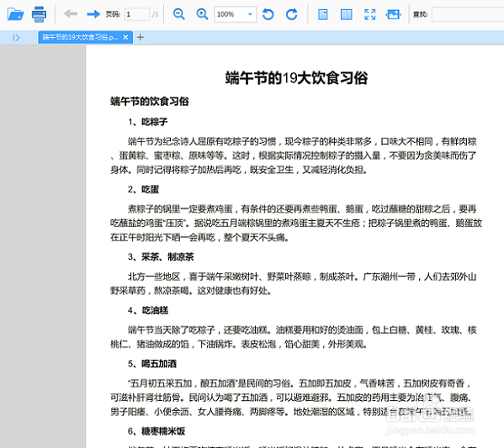
Task: Click the snapshot image tool
Action: click(x=394, y=14)
